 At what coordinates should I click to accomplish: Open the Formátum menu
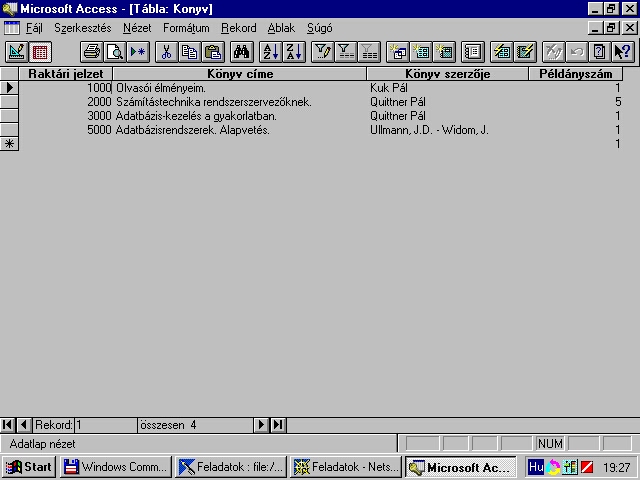coord(186,28)
